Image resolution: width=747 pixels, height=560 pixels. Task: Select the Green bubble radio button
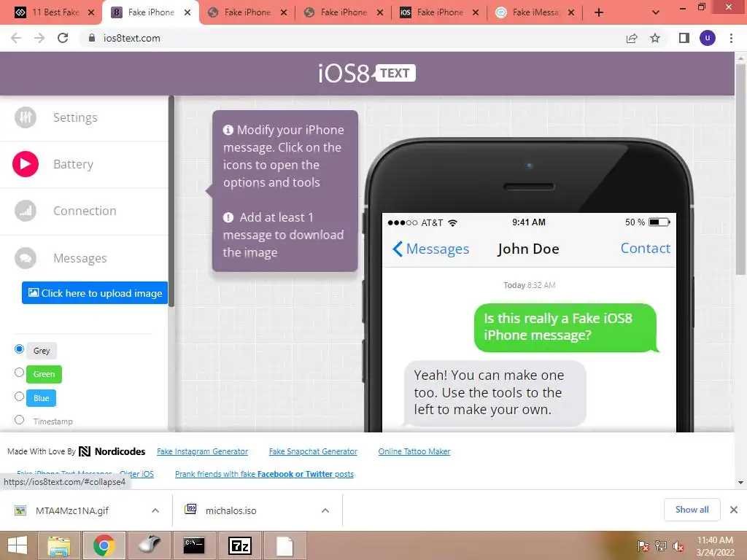coord(19,373)
